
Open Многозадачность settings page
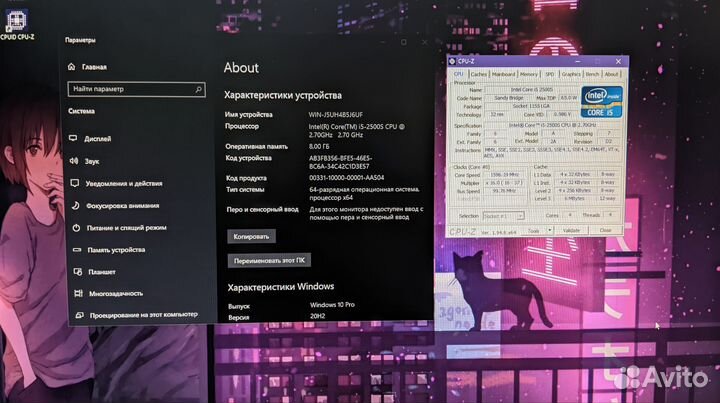coord(116,293)
